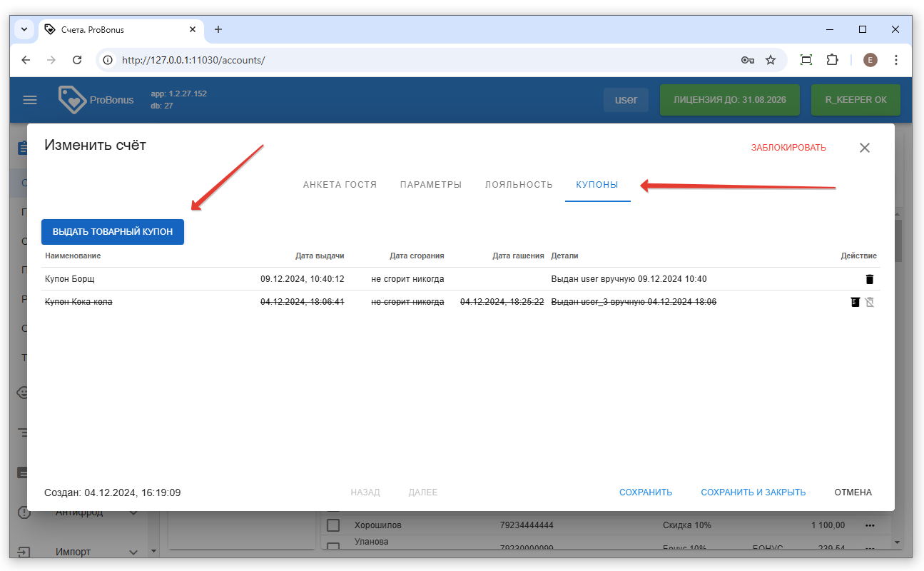Open the Chrome three-dot menu
The width and height of the screenshot is (924, 571).
896,60
